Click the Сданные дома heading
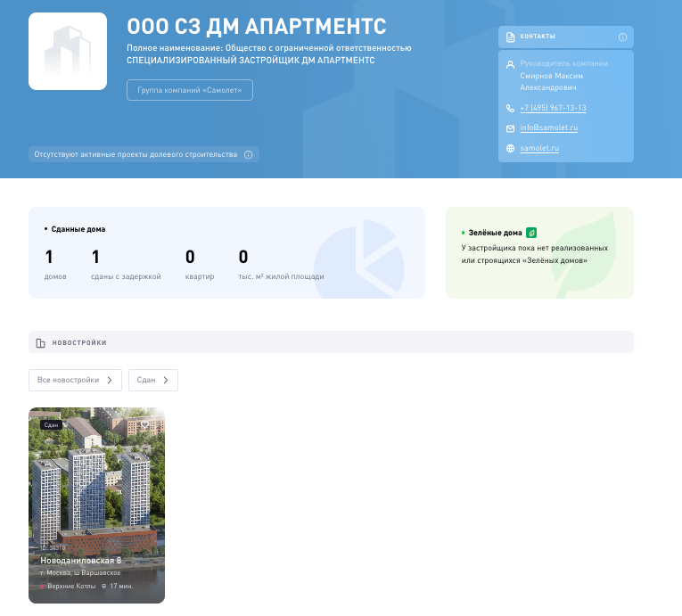 78,229
